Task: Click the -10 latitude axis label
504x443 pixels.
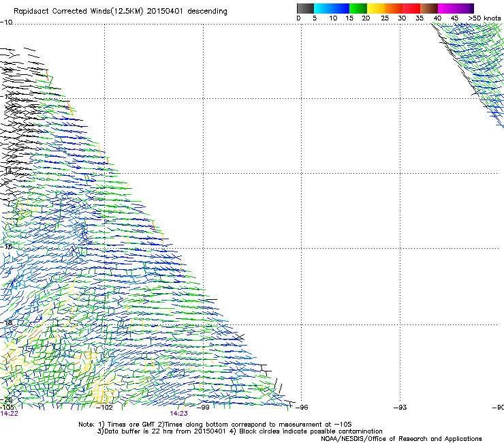Action: [6, 22]
